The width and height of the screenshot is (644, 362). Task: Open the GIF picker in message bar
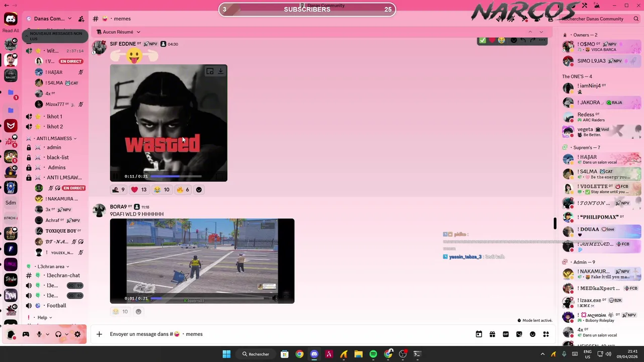(506, 334)
